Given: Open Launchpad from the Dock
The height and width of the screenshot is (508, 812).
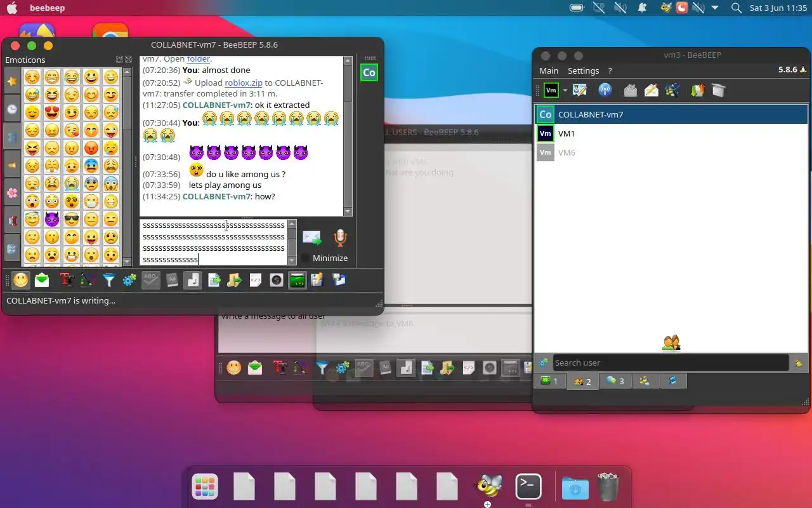Looking at the screenshot, I should tap(205, 487).
